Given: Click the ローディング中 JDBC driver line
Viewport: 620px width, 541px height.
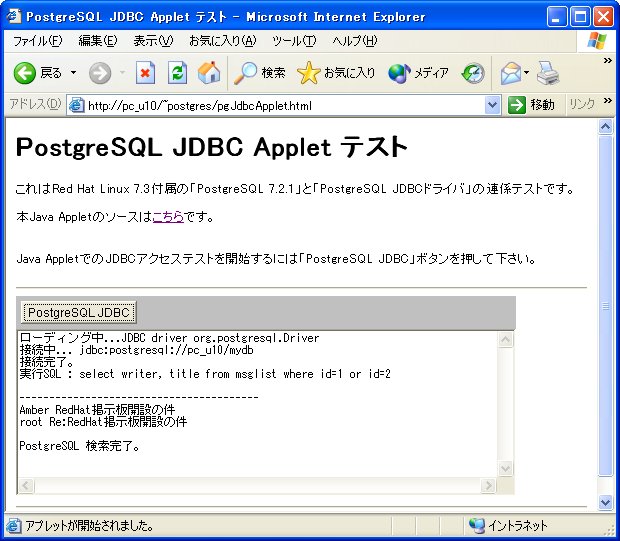Looking at the screenshot, I should [169, 338].
